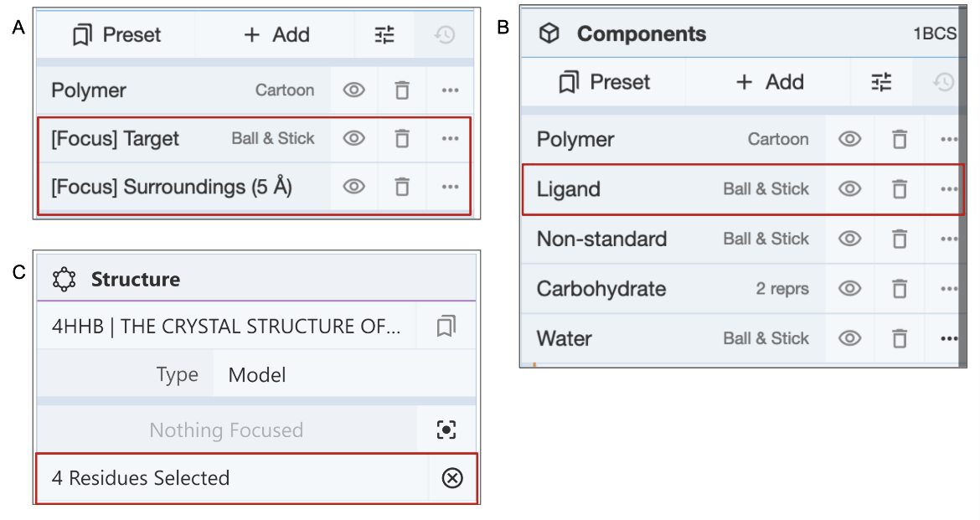Hide the [Focus] Surroundings (5 Å) representation

(353, 186)
